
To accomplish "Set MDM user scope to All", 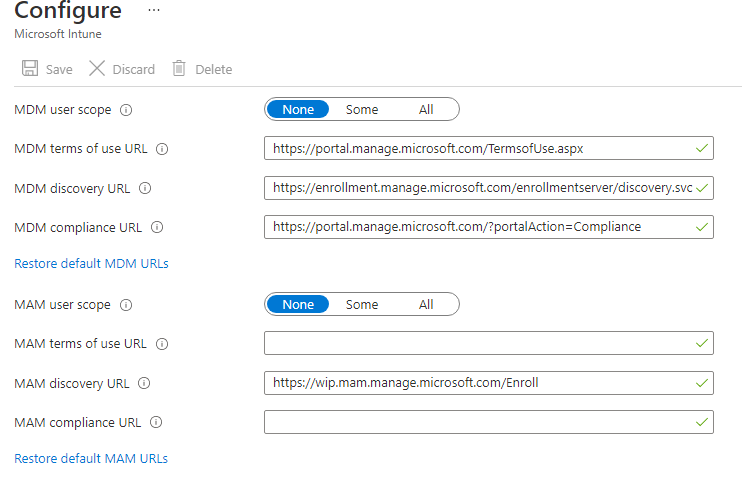I will [x=426, y=109].
